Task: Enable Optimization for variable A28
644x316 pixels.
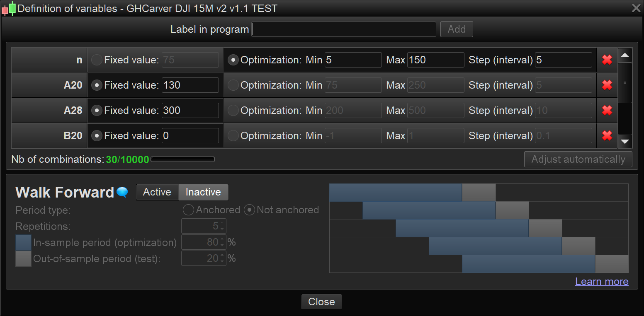Action: click(233, 111)
